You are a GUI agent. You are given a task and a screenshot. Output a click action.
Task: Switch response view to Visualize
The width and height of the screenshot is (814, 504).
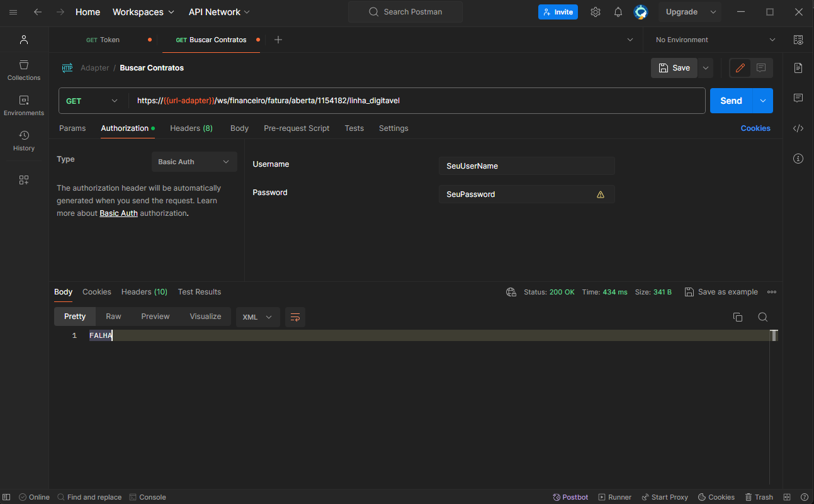pyautogui.click(x=206, y=316)
